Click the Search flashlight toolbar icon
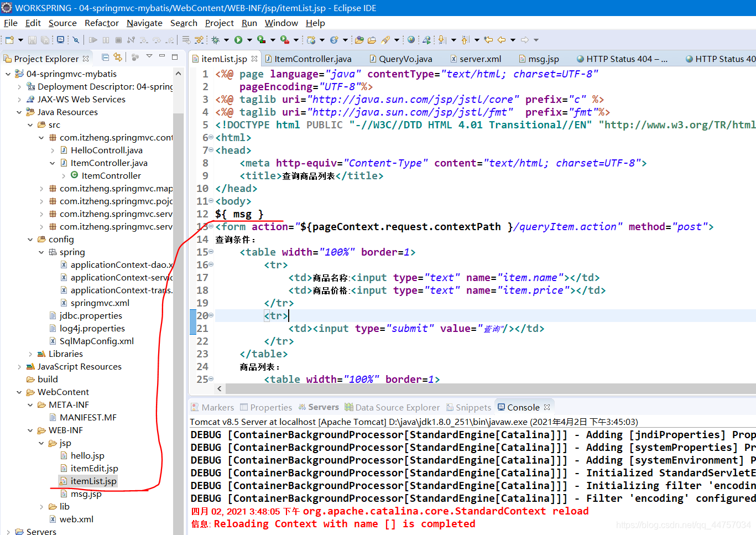 click(x=386, y=40)
